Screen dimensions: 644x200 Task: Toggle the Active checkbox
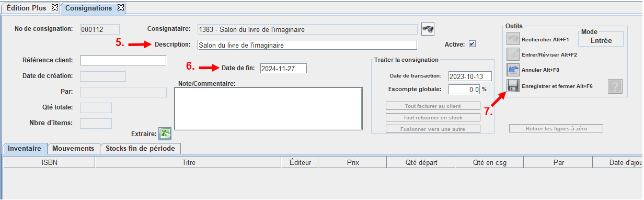[473, 45]
